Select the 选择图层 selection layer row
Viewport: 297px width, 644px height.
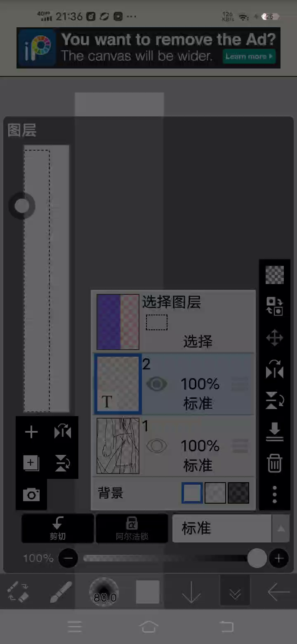pos(173,321)
